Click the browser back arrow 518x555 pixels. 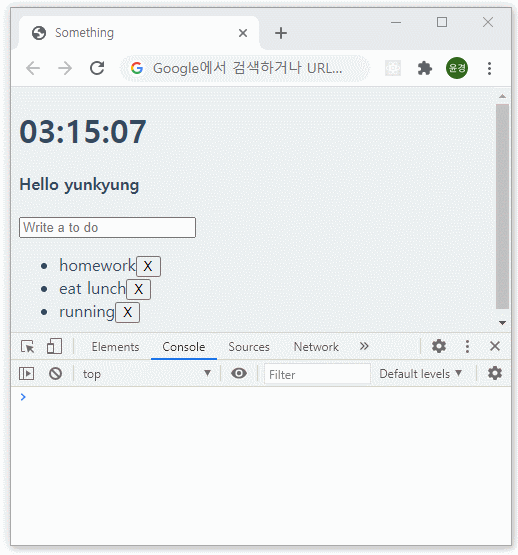pyautogui.click(x=33, y=68)
